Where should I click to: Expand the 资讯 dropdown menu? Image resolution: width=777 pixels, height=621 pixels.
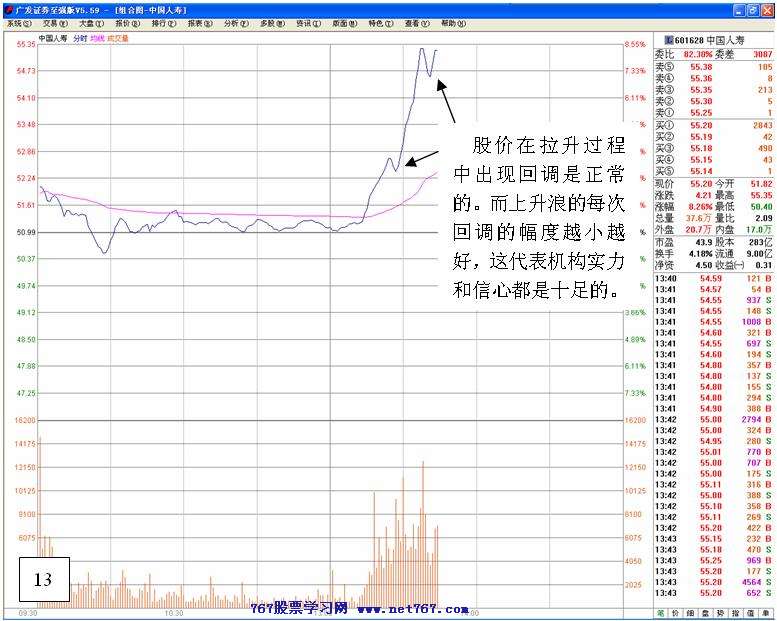click(x=304, y=23)
